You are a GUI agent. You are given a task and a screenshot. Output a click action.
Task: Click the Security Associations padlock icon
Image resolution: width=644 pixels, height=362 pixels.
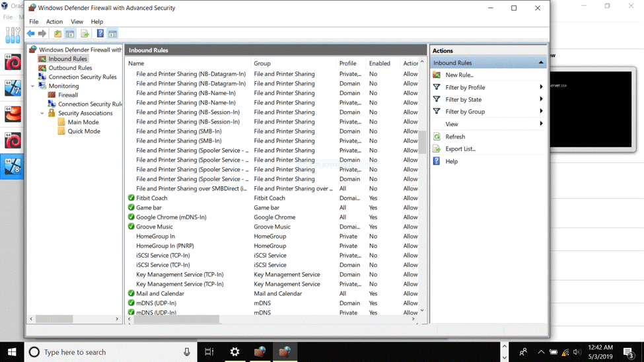[x=52, y=112]
